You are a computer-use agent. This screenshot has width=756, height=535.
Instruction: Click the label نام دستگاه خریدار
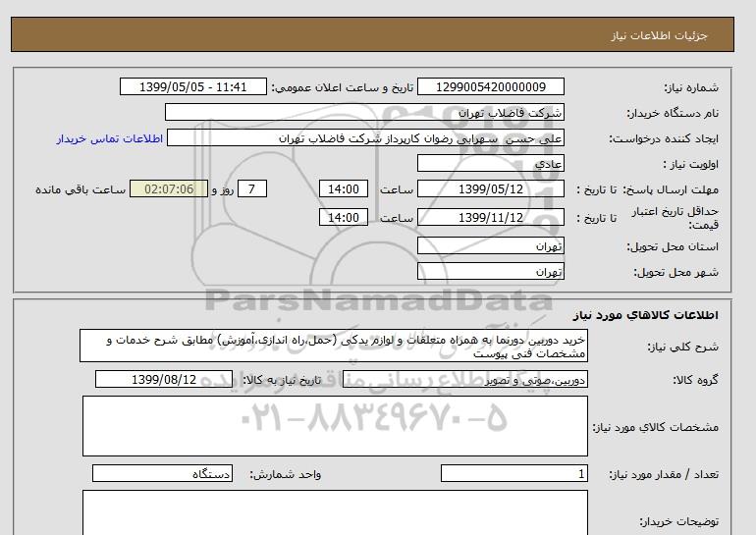pyautogui.click(x=673, y=113)
